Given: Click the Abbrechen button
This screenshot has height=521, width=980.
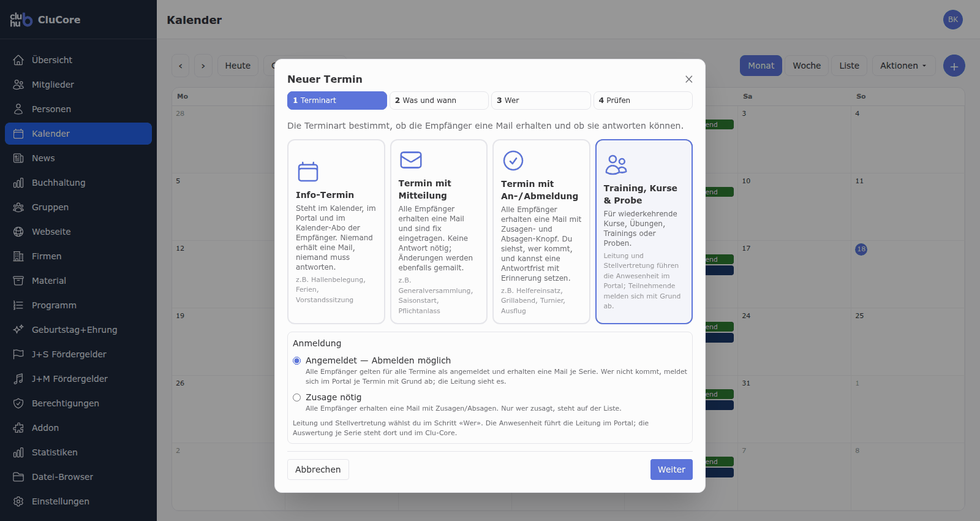Looking at the screenshot, I should point(318,470).
